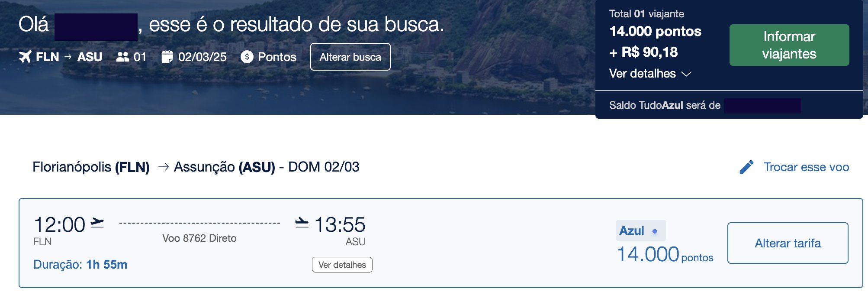Click the passengers icon next to 01
This screenshot has height=292, width=868.
coord(123,57)
